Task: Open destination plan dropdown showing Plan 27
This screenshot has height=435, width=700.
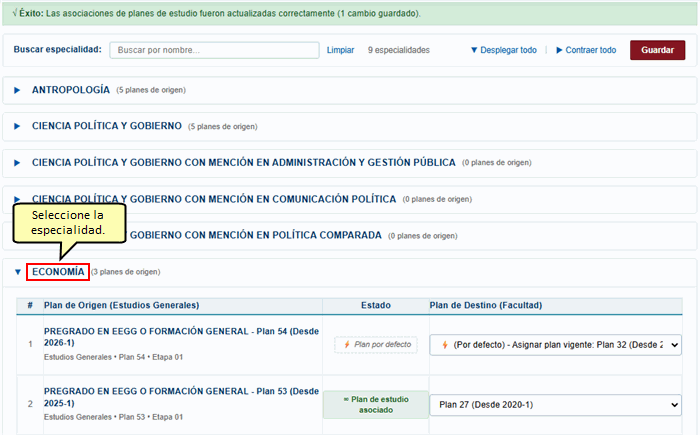Action: [x=555, y=405]
